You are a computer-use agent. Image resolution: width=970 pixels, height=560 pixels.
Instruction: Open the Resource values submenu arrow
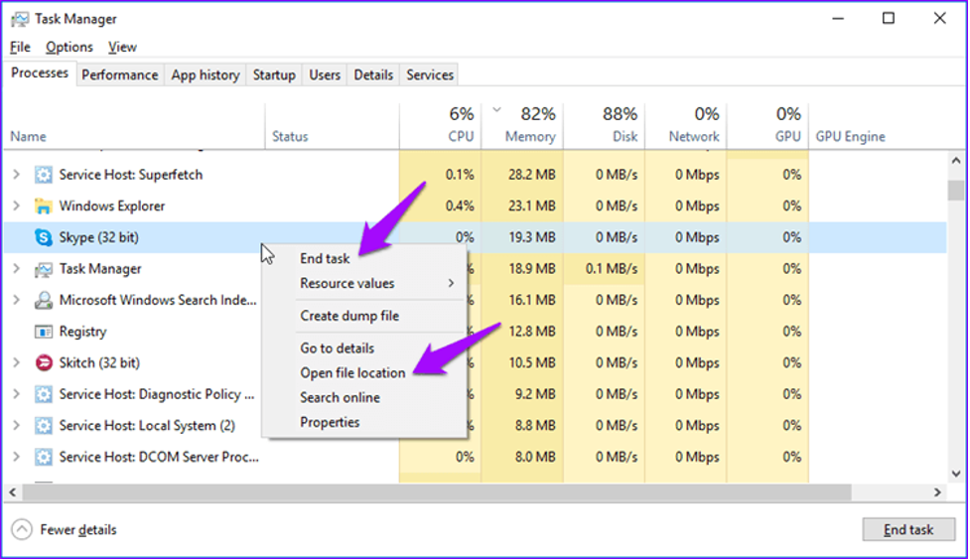tap(451, 283)
